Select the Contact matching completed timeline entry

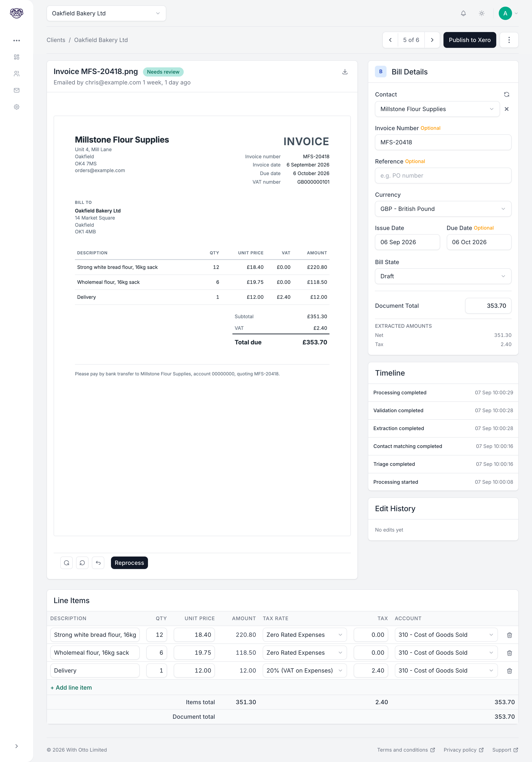(443, 446)
